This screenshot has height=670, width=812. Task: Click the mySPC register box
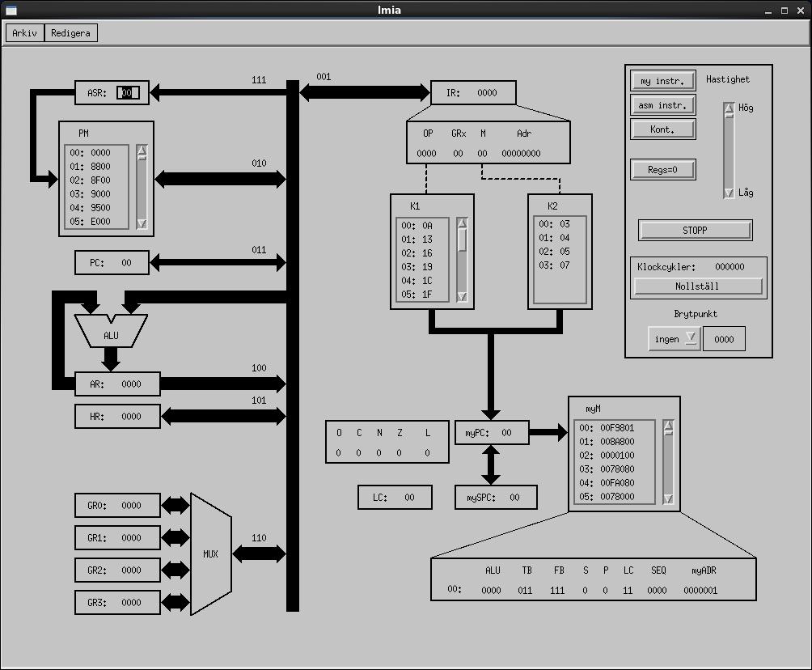496,498
